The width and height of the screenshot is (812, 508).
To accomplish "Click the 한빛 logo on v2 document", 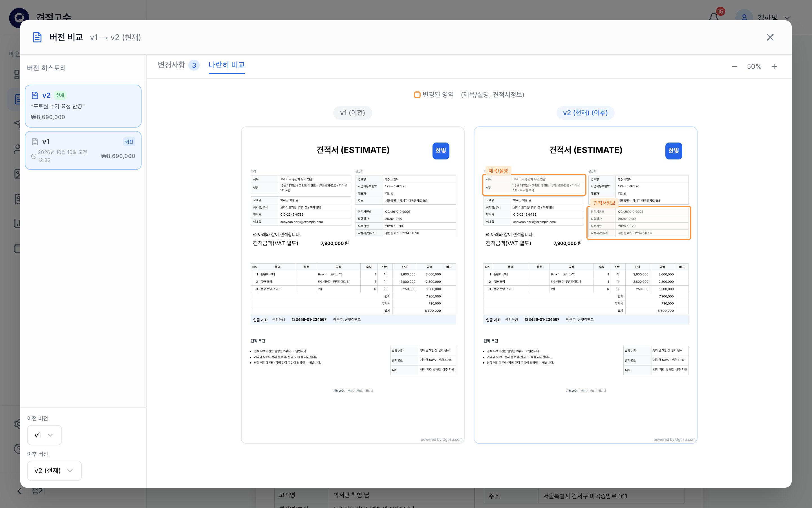I will [x=673, y=150].
